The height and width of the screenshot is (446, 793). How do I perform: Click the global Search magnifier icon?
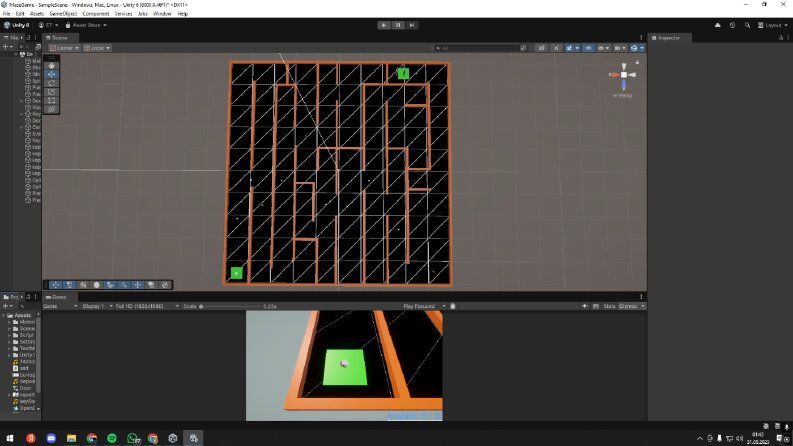click(x=747, y=25)
